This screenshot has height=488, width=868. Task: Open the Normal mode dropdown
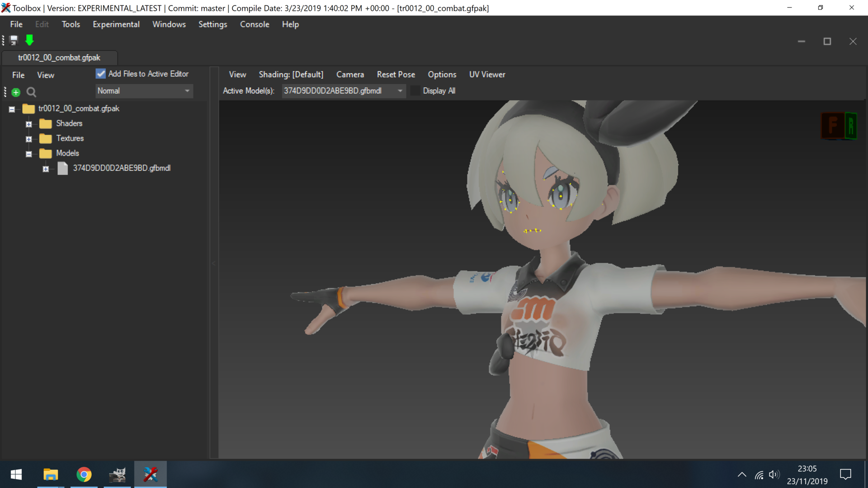[x=144, y=91]
